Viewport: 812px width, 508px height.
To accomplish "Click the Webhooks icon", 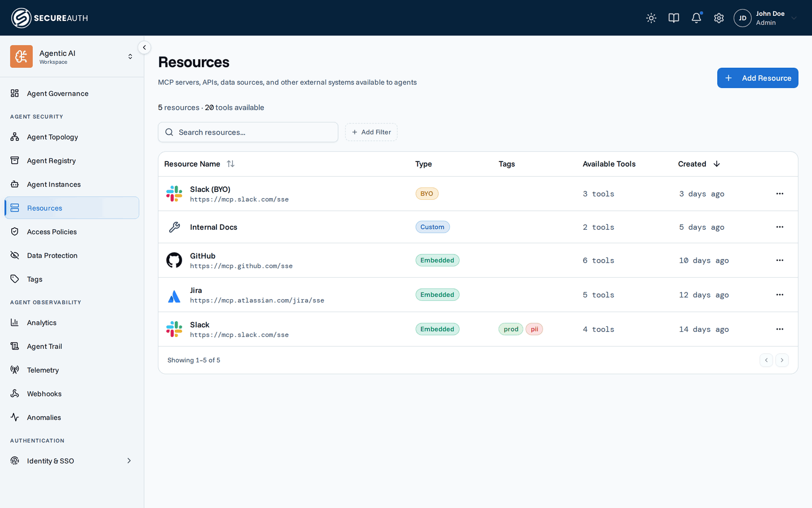I will tap(15, 393).
